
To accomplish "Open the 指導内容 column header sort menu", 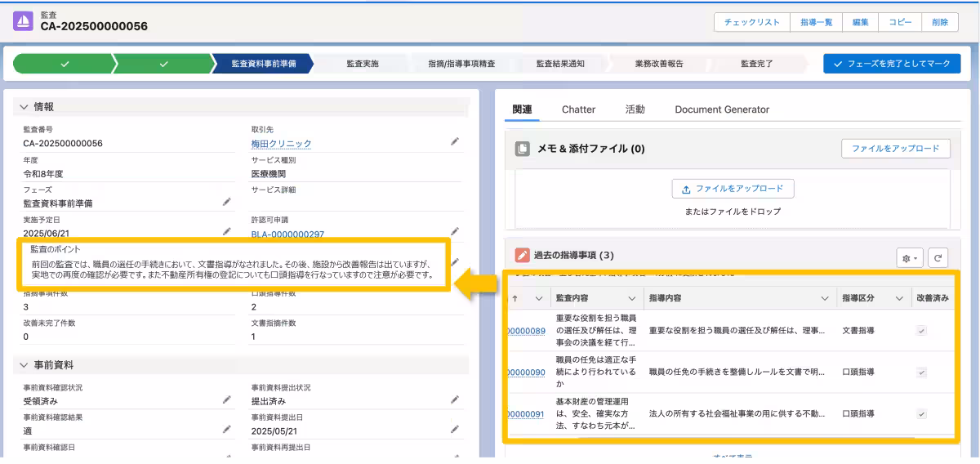I will (824, 299).
